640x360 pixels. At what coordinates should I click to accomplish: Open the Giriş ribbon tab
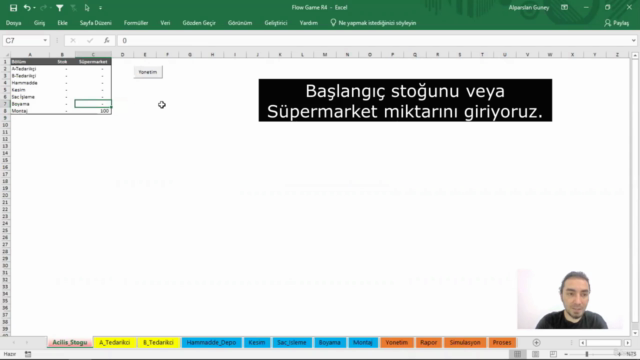40,23
